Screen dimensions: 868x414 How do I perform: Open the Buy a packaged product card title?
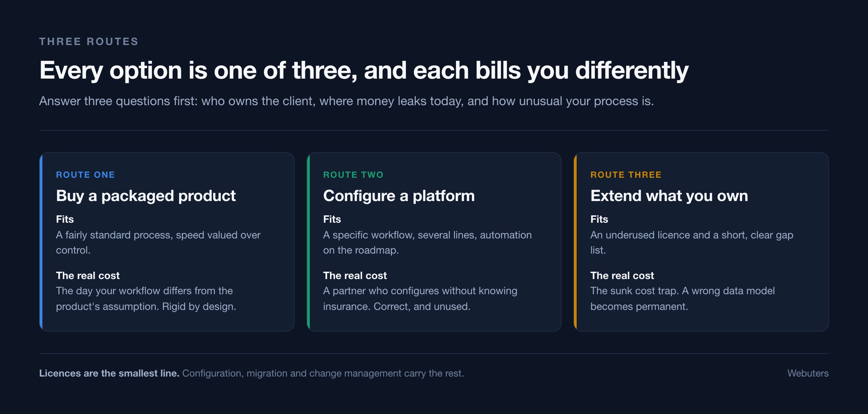[146, 196]
